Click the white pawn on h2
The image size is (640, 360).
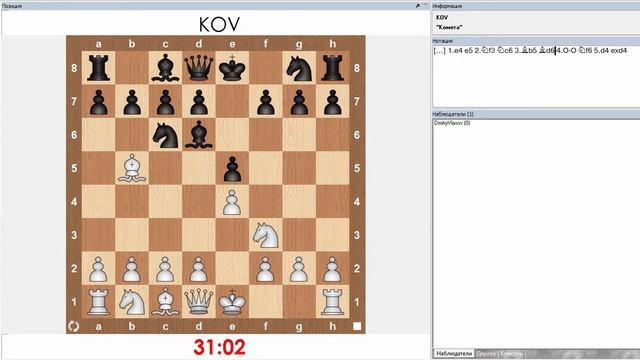(333, 269)
